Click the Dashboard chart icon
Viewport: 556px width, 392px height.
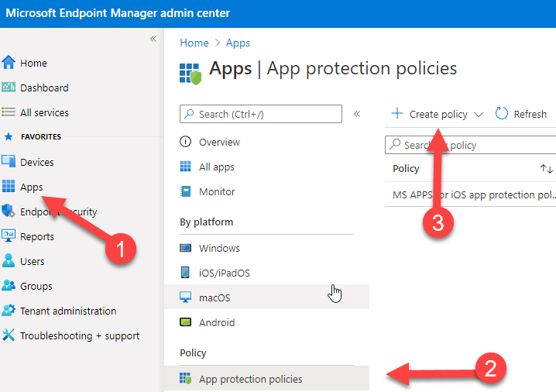(9, 87)
